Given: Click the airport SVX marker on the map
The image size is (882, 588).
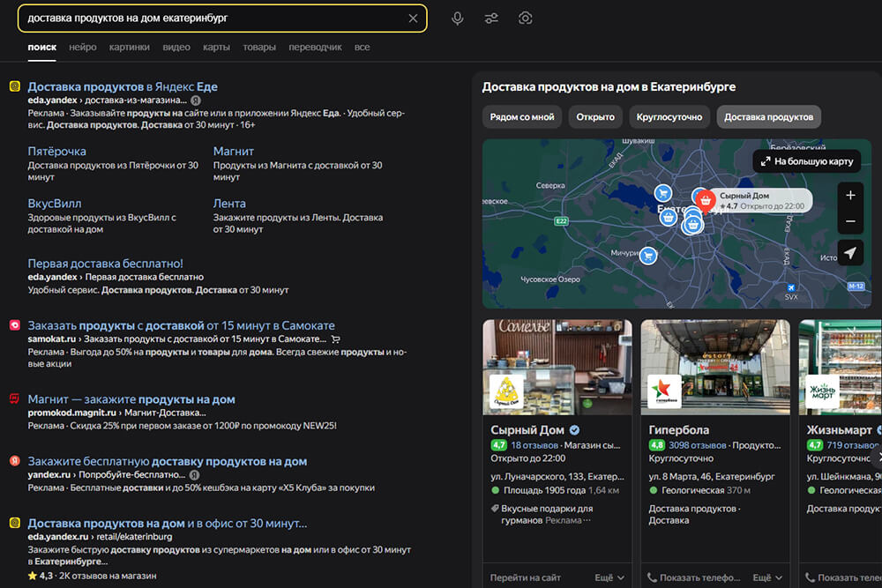Looking at the screenshot, I should [791, 288].
